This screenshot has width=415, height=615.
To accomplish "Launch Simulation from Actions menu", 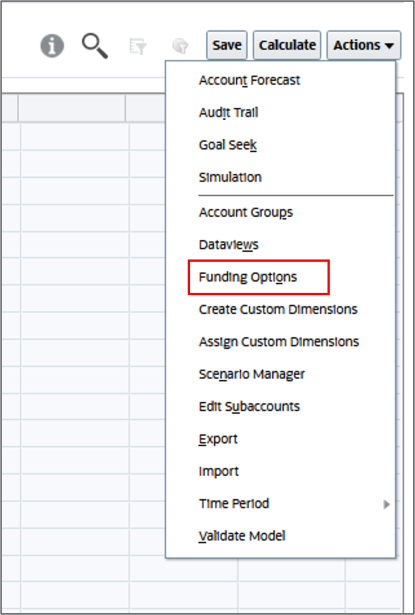I will [x=230, y=177].
